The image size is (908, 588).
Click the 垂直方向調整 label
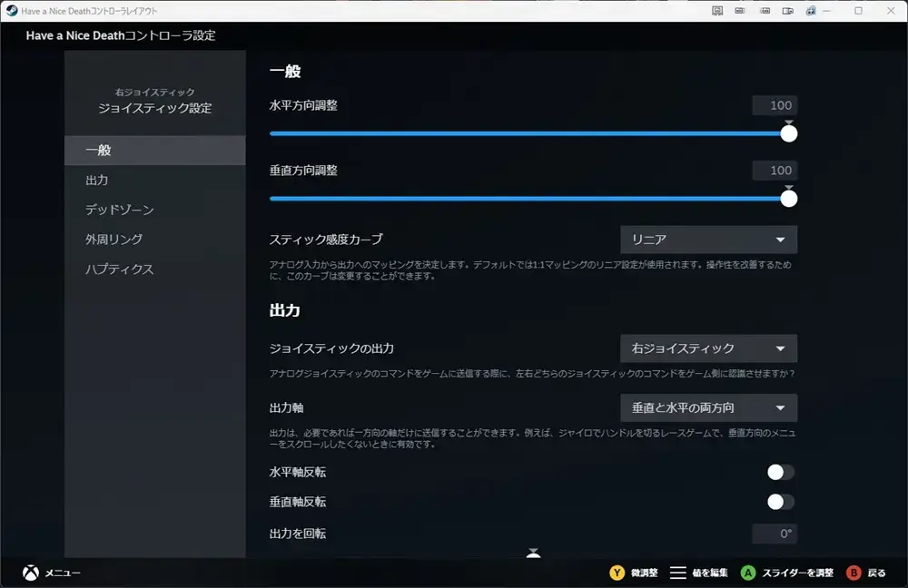pyautogui.click(x=303, y=171)
